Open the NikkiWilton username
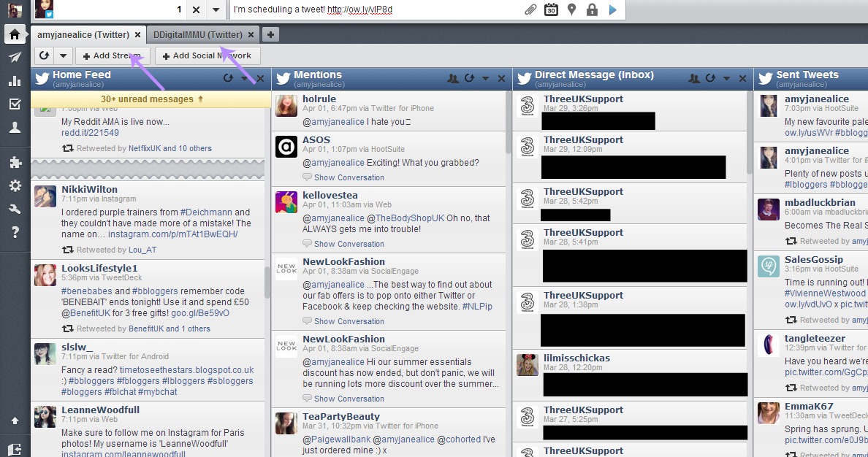The height and width of the screenshot is (457, 868). pos(89,189)
